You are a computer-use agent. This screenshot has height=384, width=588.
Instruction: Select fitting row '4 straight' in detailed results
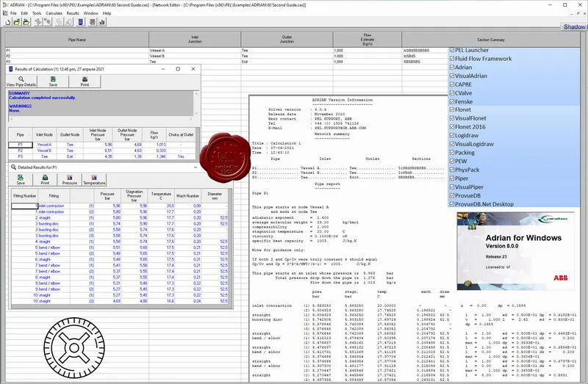(119, 242)
